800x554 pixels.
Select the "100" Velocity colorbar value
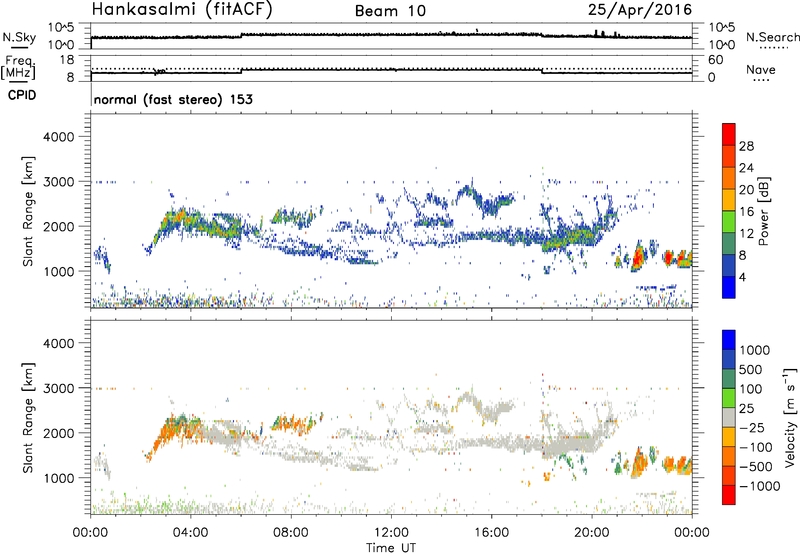750,389
